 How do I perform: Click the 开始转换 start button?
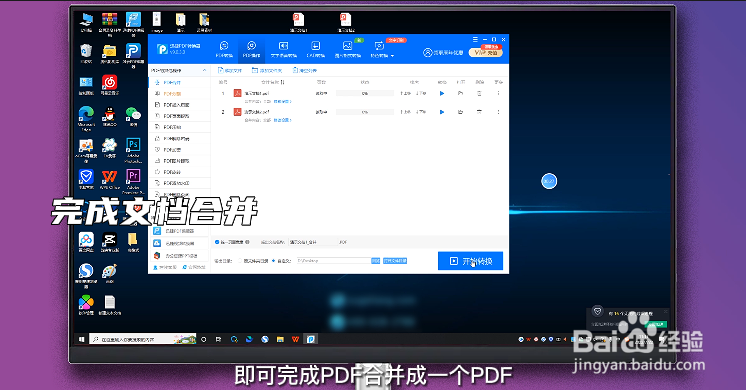tap(470, 261)
